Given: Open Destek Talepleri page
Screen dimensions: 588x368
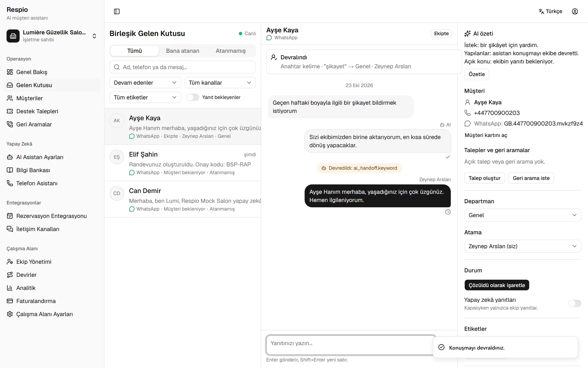Looking at the screenshot, I should (52, 111).
